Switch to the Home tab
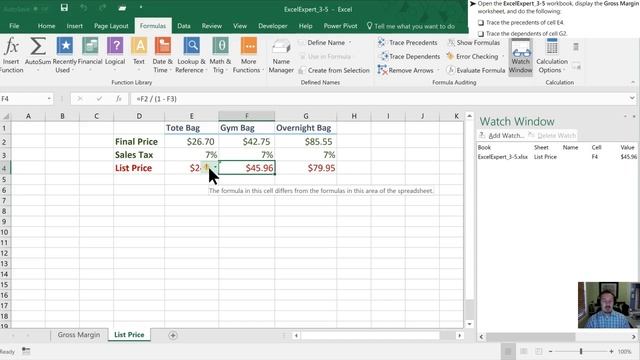The image size is (640, 360). [46, 26]
